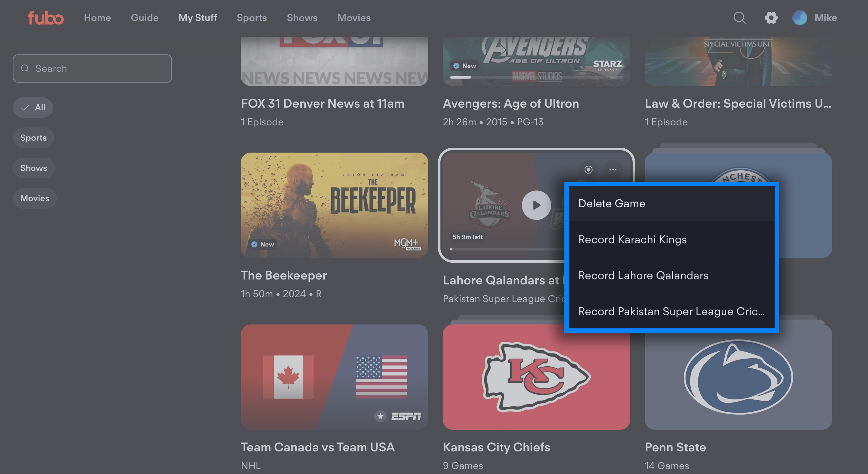The image size is (868, 474).
Task: Click the Mike profile name
Action: (x=825, y=17)
